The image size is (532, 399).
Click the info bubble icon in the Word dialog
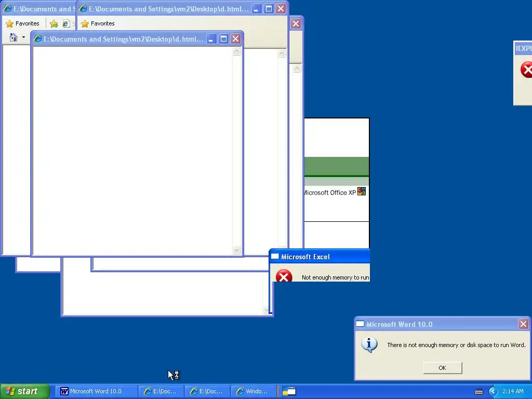coord(369,345)
